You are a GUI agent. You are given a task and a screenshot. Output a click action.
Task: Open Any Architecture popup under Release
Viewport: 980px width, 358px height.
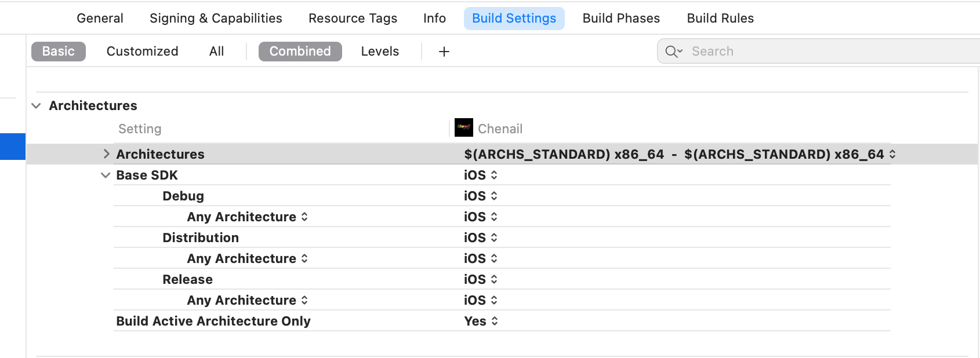click(x=247, y=300)
